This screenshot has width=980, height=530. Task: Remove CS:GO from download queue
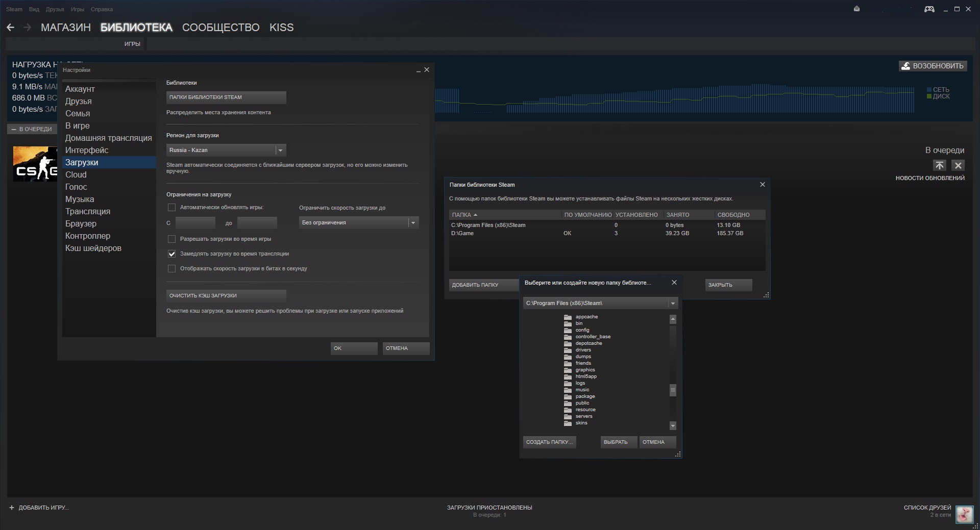(x=958, y=165)
